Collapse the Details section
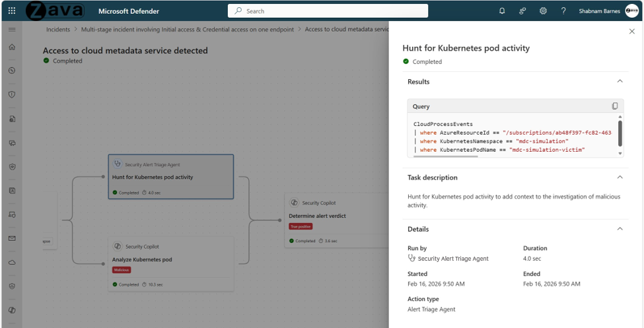This screenshot has height=328, width=644. coord(620,229)
